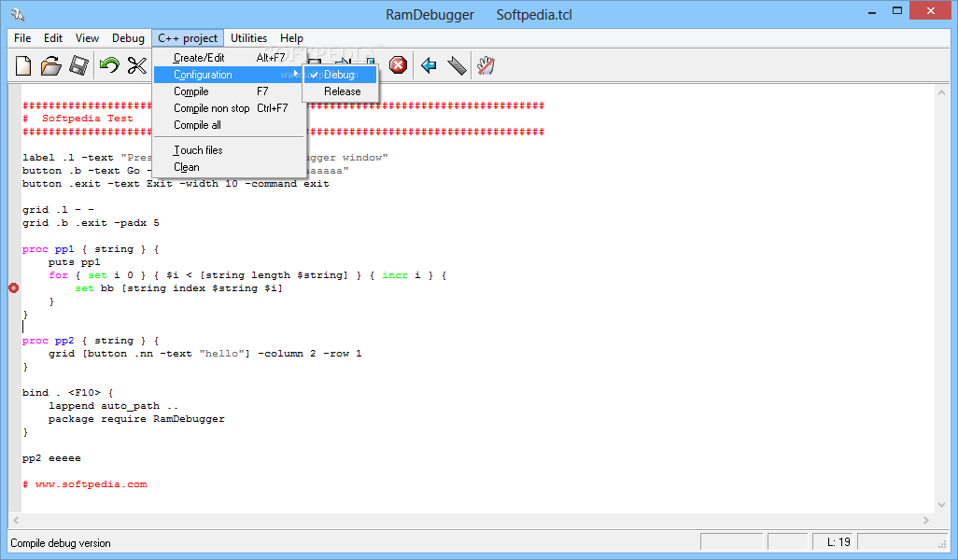Screen dimensions: 958x560
Task: Minimize the RamDebugger window
Action: coord(872,11)
